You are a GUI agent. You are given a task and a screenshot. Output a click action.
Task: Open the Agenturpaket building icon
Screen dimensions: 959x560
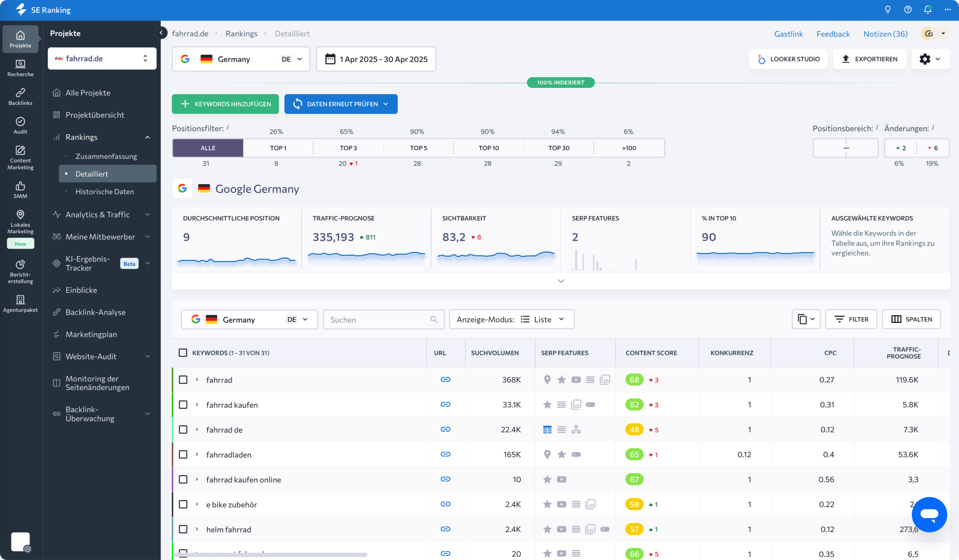click(20, 303)
